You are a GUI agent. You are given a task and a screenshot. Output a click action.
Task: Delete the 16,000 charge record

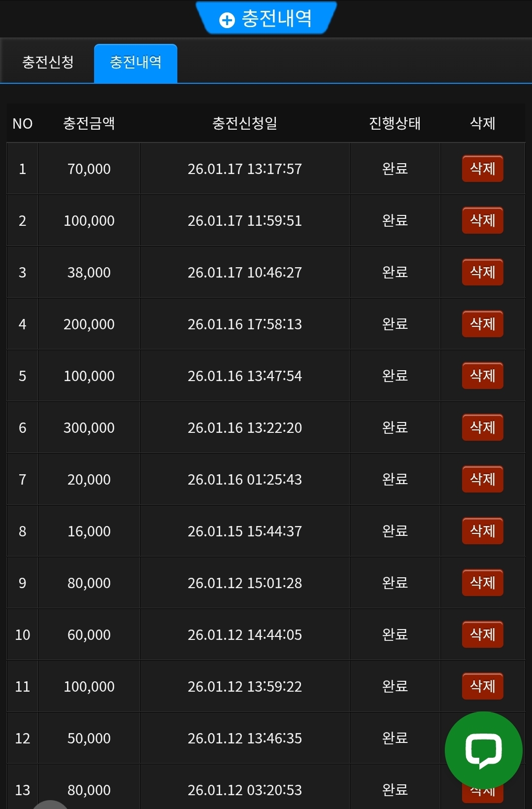click(x=482, y=531)
